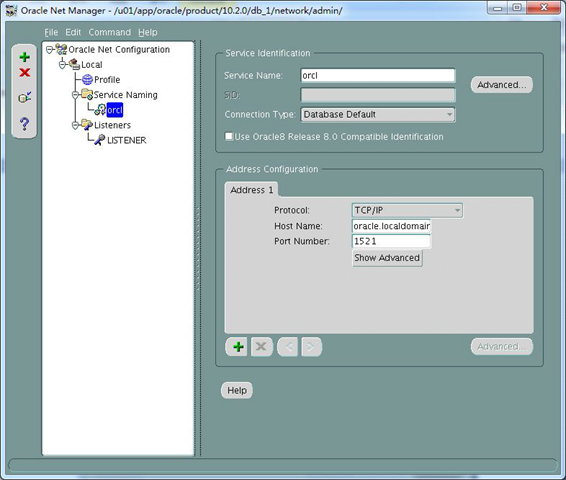Maximize the Oracle Net Manager window

(517, 8)
